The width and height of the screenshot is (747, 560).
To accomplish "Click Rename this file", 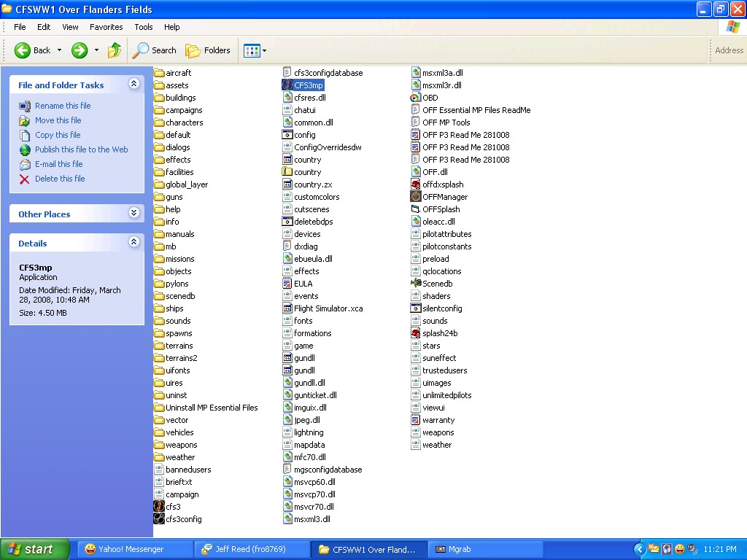I will pos(63,106).
